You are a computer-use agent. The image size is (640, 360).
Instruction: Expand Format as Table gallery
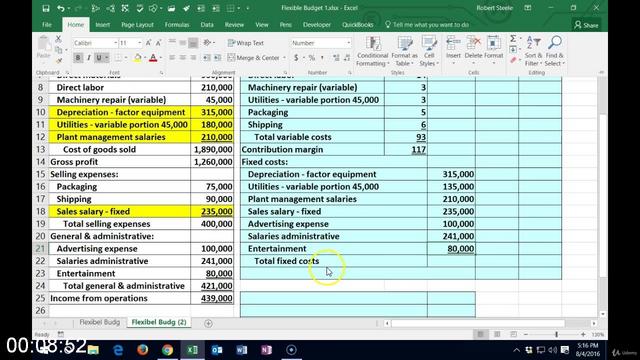coord(404,51)
